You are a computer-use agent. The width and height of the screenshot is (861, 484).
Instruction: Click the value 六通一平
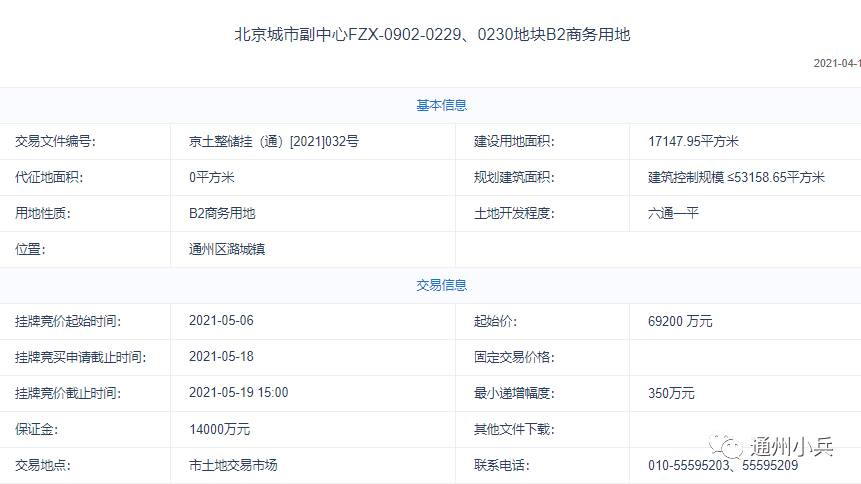point(673,213)
